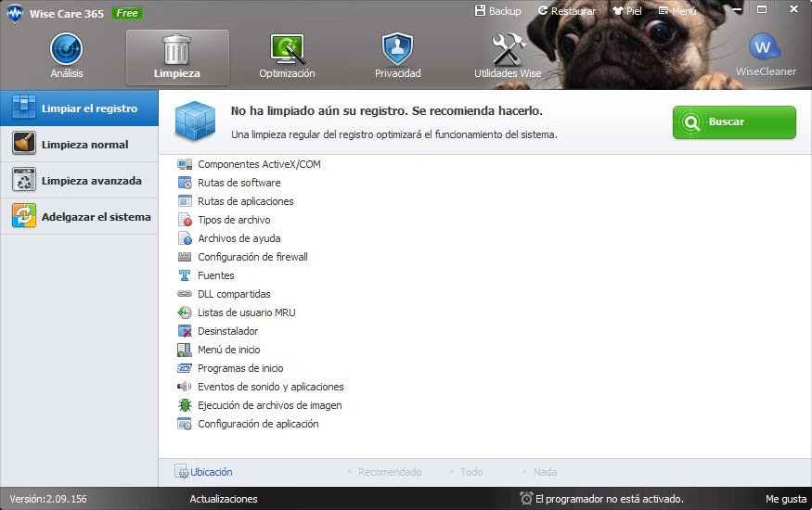Select 'DLL compartidas' text
Screen dimensions: 812x510
[x=234, y=294]
